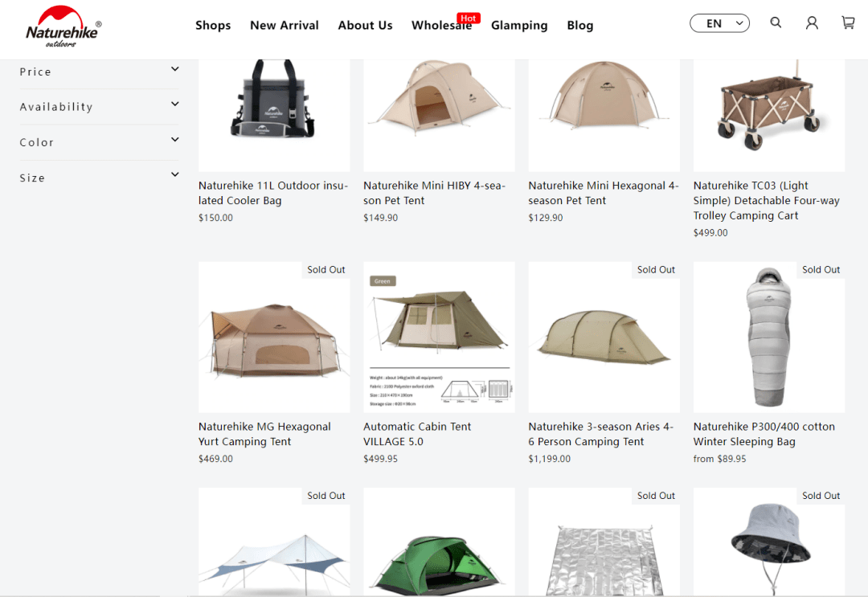Screen dimensions: 868x597
Task: Expand the Price filter
Action: pos(99,72)
